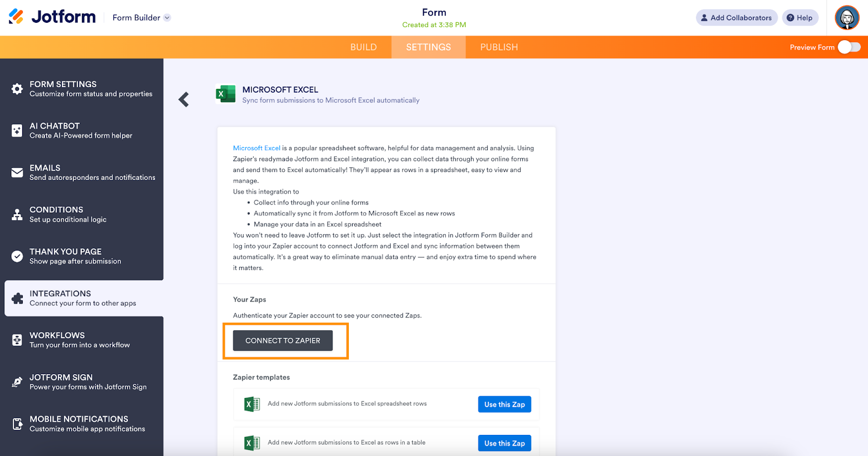Select the AI Chatbot sidebar icon

[x=17, y=131]
